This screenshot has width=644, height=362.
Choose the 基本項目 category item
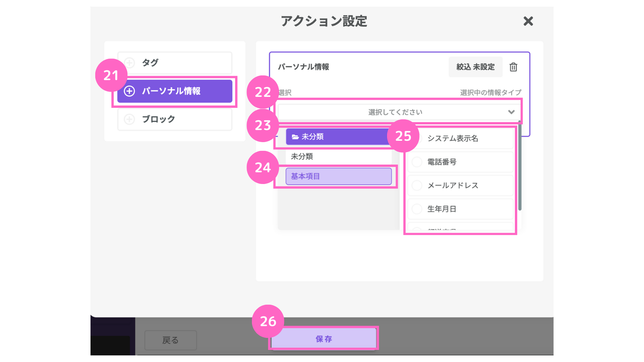[x=338, y=176]
